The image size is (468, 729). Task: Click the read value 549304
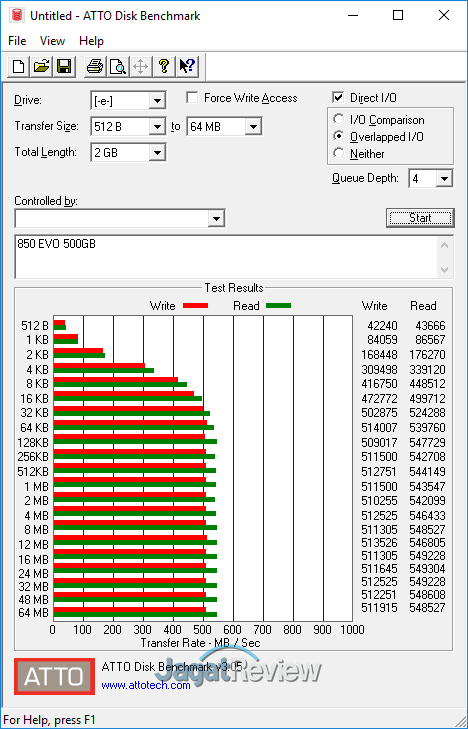tap(428, 569)
